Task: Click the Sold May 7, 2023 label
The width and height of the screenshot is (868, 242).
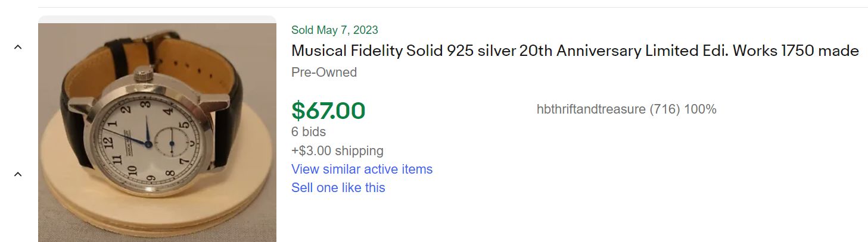Action: point(334,30)
